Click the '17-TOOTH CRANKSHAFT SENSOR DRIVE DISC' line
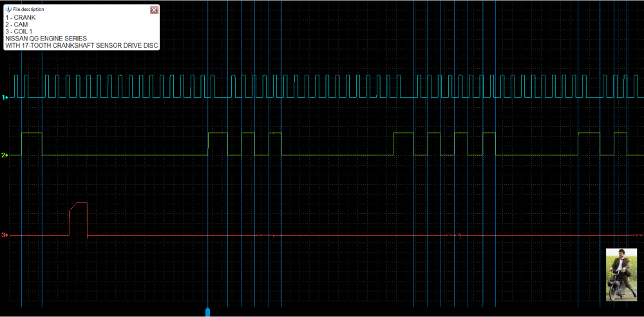 point(81,46)
